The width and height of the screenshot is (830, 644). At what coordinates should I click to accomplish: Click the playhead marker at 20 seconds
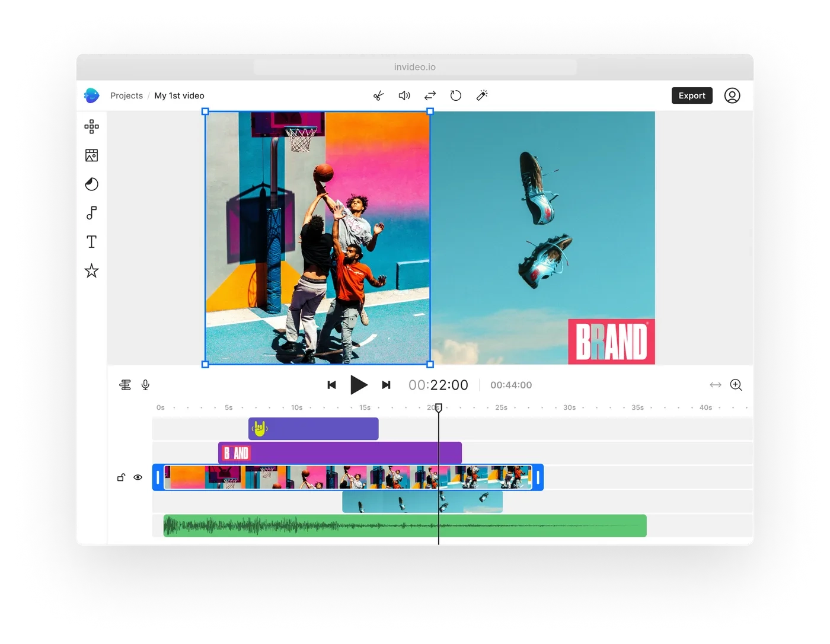(439, 407)
